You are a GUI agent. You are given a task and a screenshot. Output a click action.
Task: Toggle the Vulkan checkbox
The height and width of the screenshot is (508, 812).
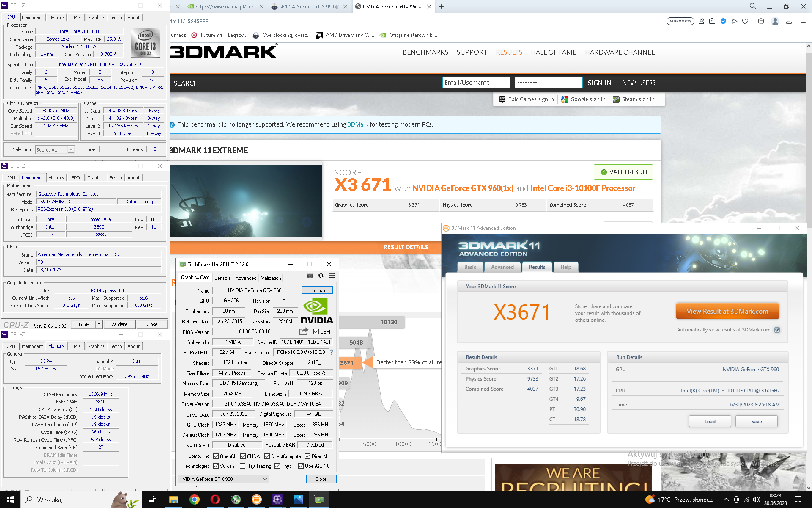(x=216, y=466)
